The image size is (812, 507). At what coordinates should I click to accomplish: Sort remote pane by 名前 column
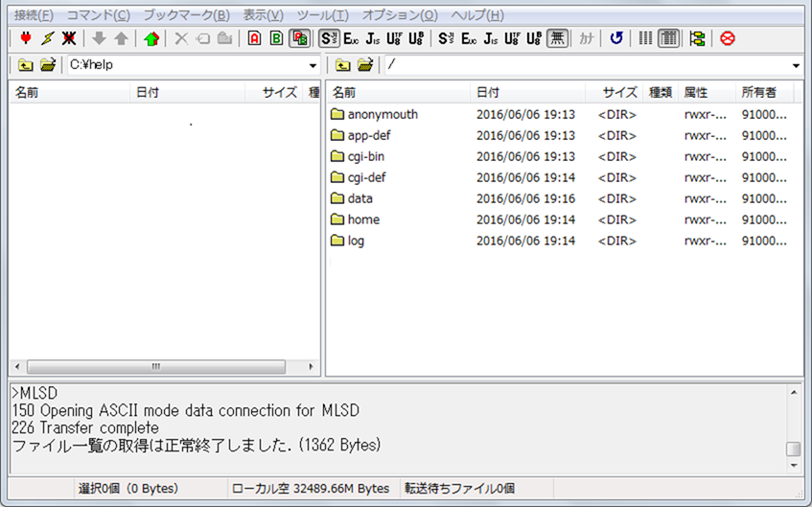[398, 93]
